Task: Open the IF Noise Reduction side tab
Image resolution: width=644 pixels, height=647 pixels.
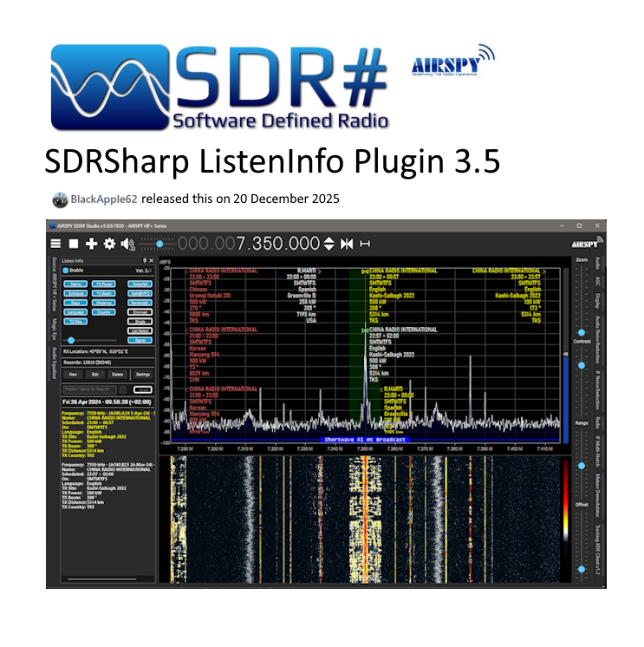Action: (597, 390)
